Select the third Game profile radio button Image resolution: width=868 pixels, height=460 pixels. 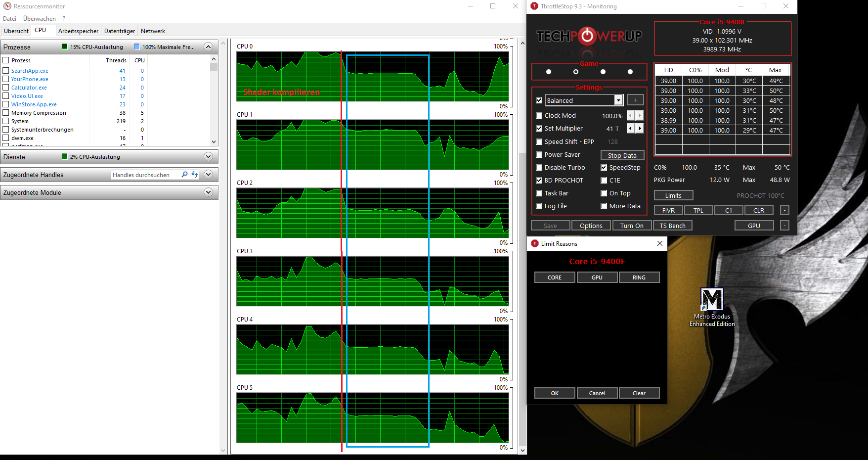pos(603,72)
